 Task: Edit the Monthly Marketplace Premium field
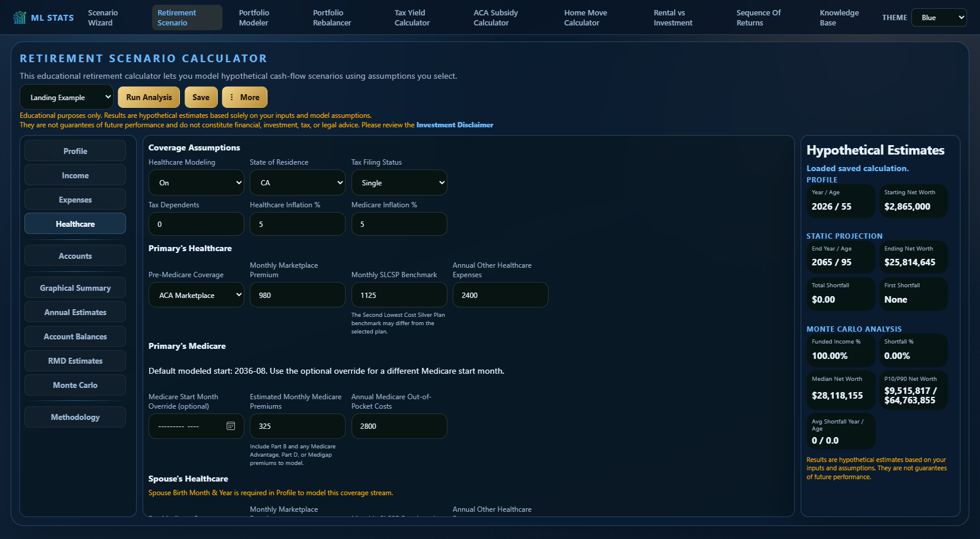tap(298, 295)
